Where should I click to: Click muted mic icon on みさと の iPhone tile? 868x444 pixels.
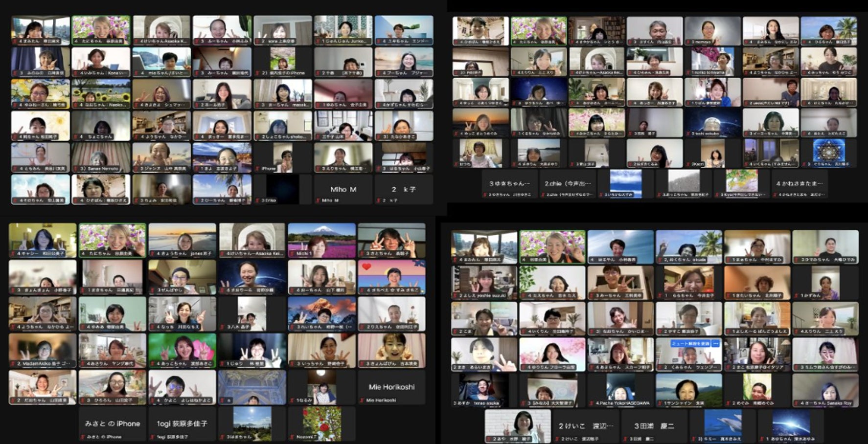83,437
